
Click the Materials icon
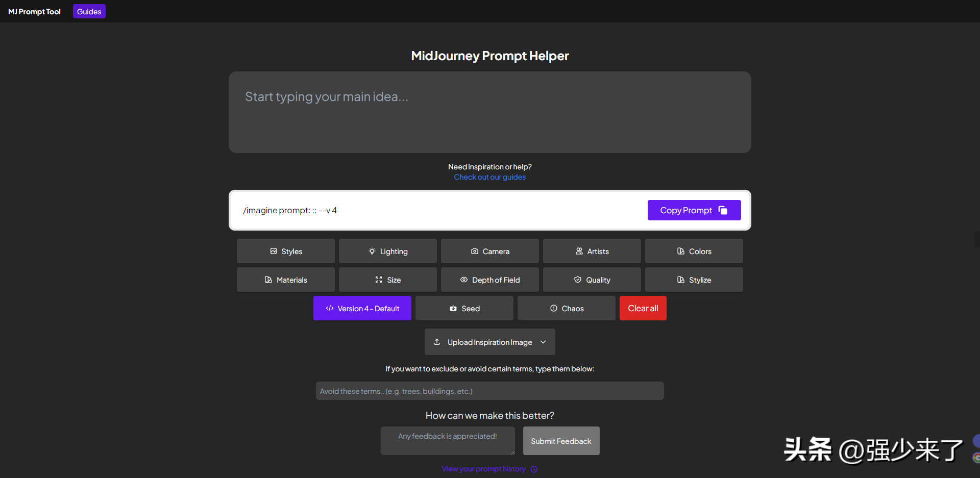point(268,280)
